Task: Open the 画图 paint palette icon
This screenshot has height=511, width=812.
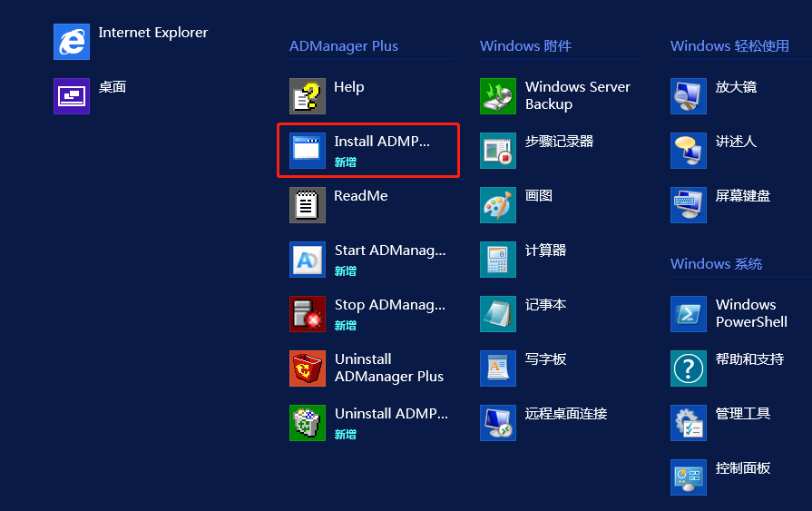Action: tap(498, 205)
